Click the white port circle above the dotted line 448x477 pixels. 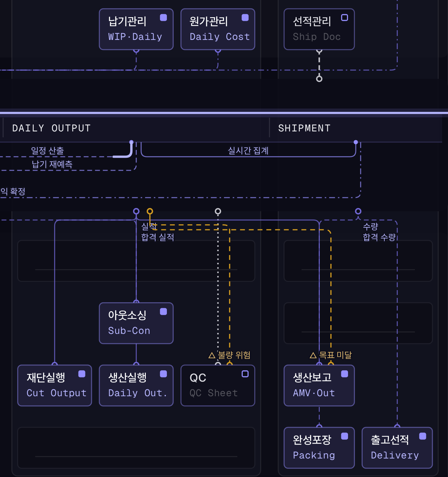[218, 211]
